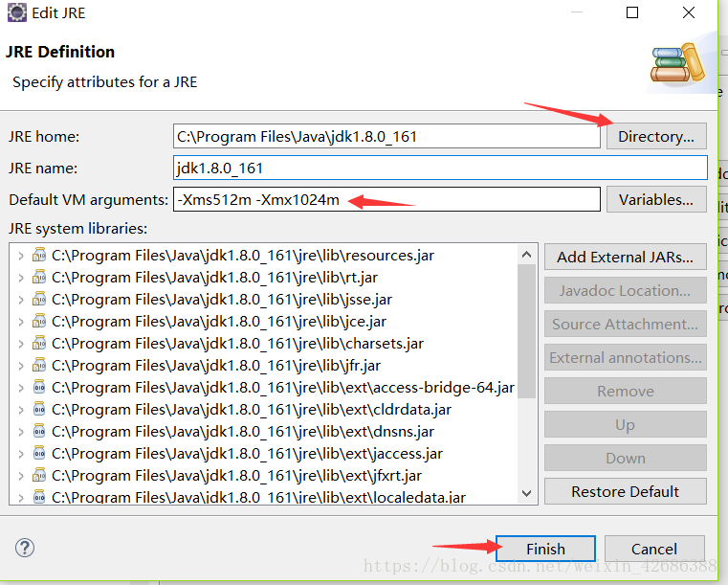This screenshot has height=585, width=728.
Task: Expand the jfxrt.jar library node
Action: [20, 476]
